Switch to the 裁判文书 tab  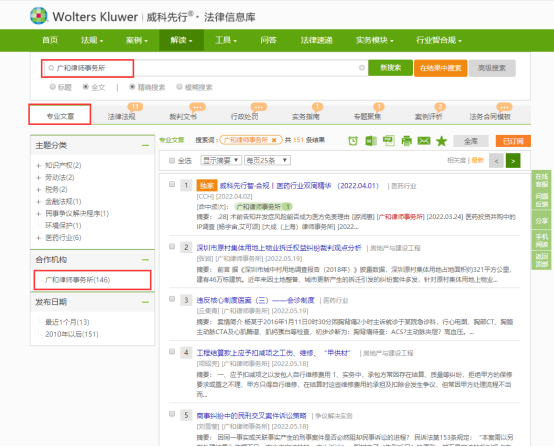pyautogui.click(x=183, y=116)
